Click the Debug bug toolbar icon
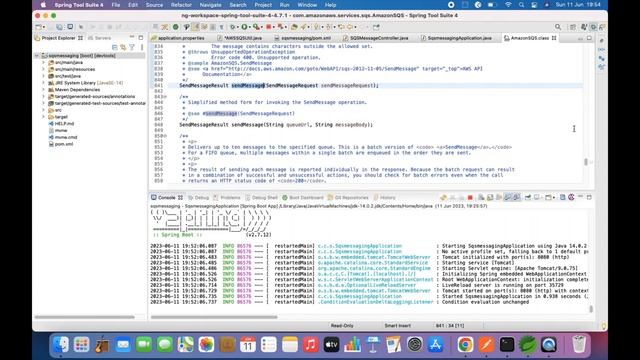 (232, 27)
